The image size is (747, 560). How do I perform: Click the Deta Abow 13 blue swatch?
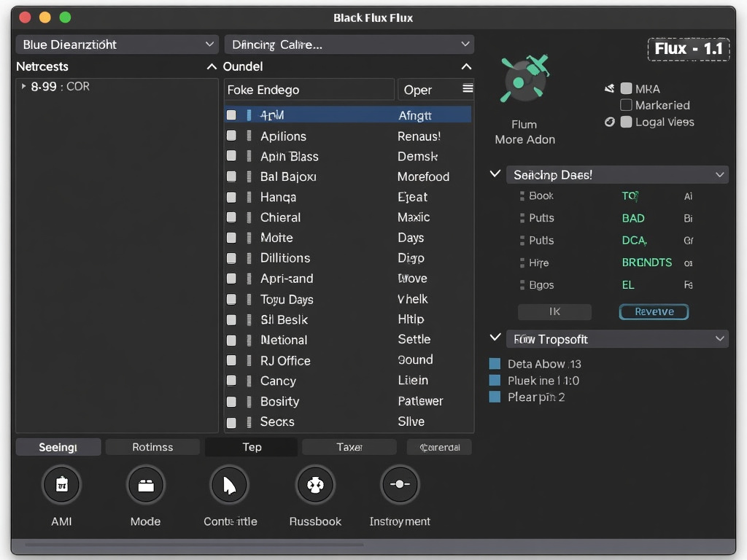coord(495,364)
